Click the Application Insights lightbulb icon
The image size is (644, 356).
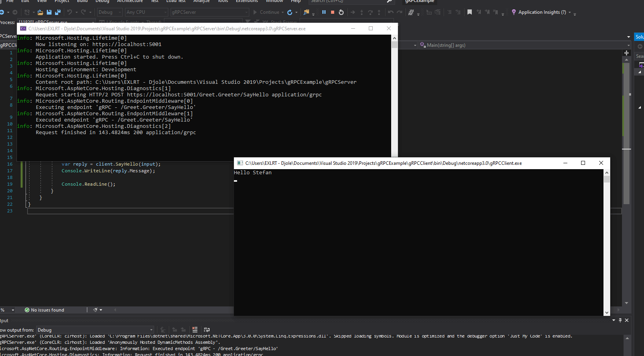click(x=513, y=12)
